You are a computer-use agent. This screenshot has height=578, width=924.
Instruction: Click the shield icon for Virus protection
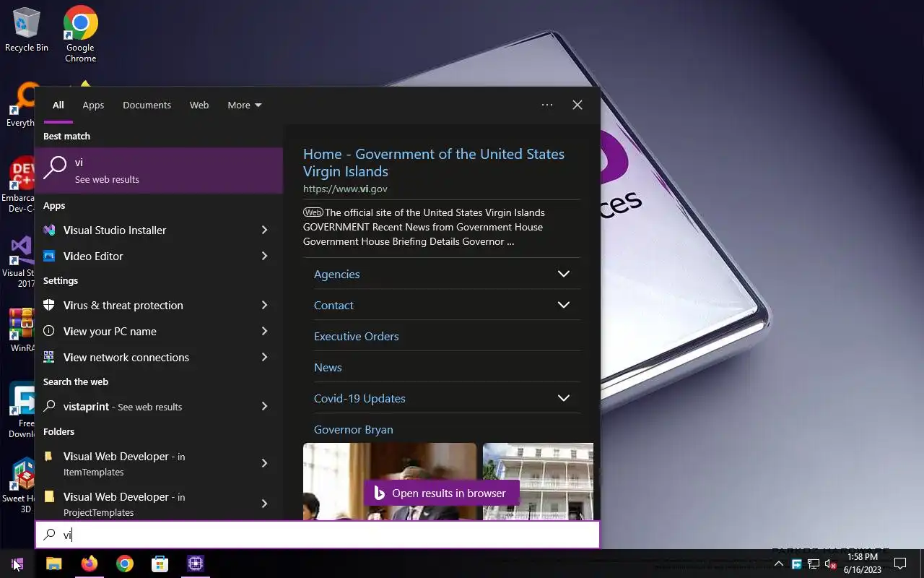pyautogui.click(x=49, y=305)
